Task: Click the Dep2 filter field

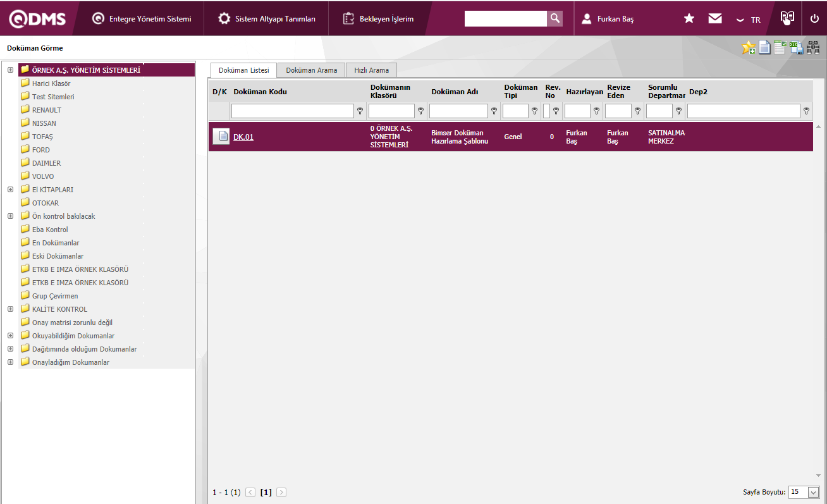Action: point(744,111)
